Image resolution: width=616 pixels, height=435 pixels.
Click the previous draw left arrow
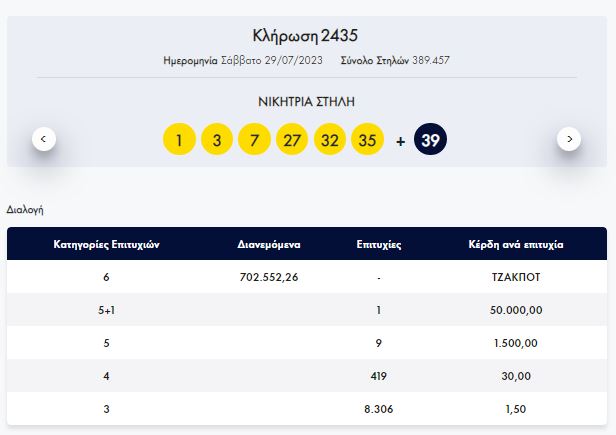pyautogui.click(x=44, y=139)
